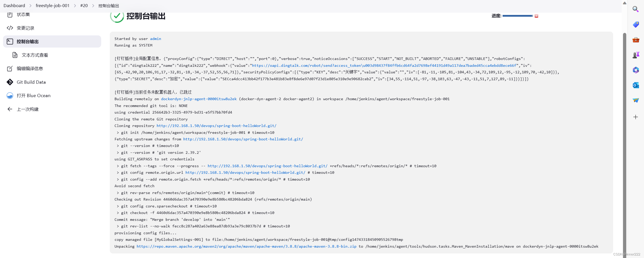Click the 变更记录 code brackets icon
The height and width of the screenshot is (258, 644).
10,28
